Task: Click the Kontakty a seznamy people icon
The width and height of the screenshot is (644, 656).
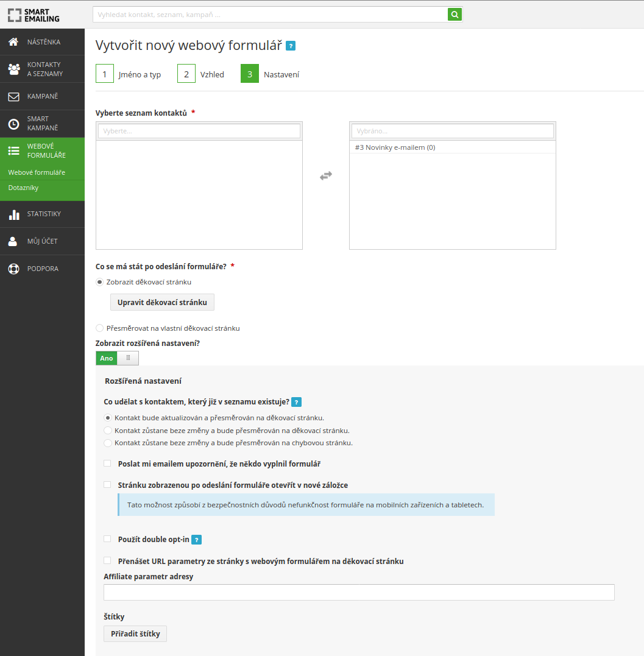Action: click(14, 69)
